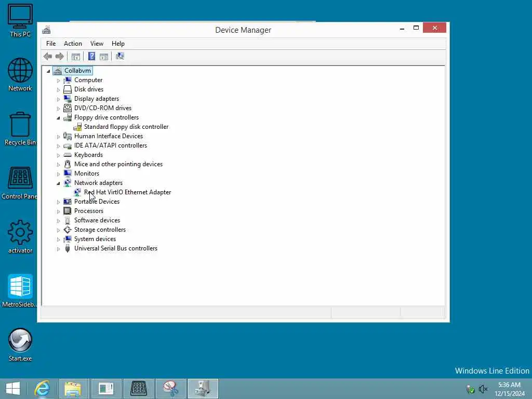Select IDE ATA/ATAPI controllers label
Screen dimensions: 532x399
[x=111, y=145]
